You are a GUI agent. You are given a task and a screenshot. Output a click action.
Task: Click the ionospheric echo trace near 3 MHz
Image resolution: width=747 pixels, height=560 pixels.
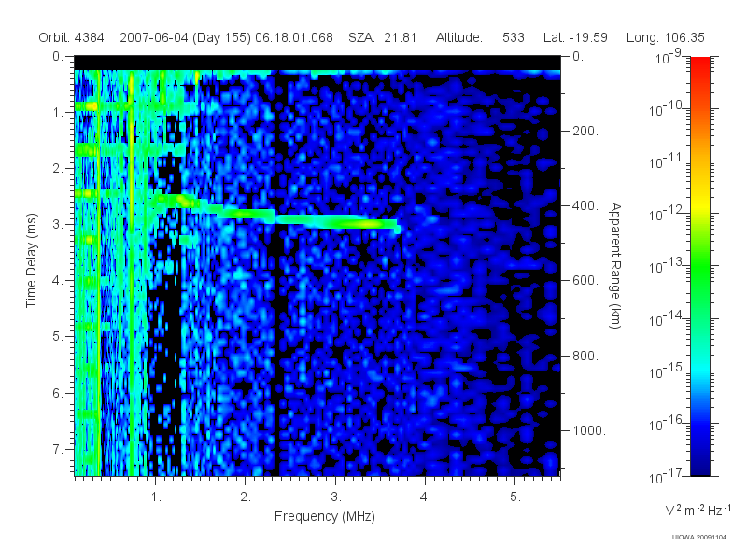[336, 222]
